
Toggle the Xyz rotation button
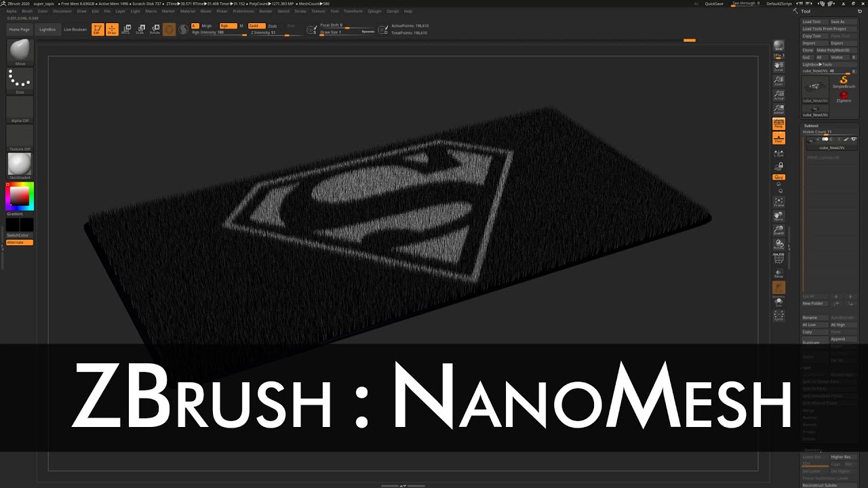778,177
